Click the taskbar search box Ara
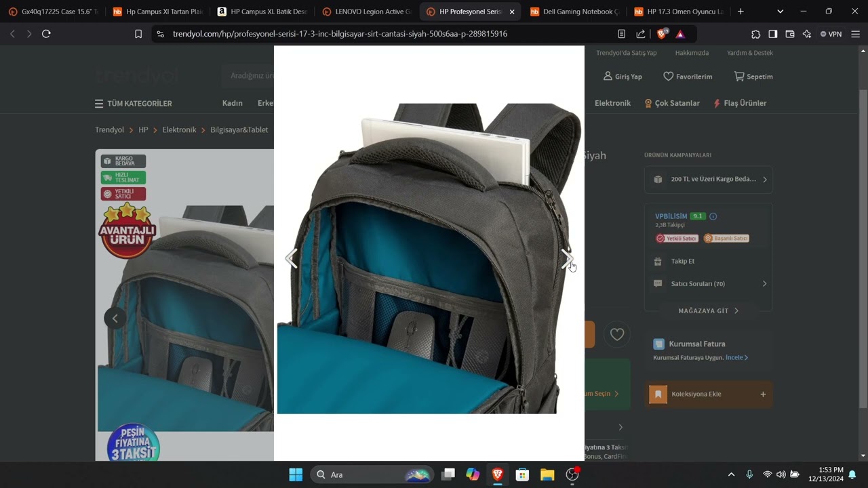Viewport: 868px width, 488px height. coord(372,474)
